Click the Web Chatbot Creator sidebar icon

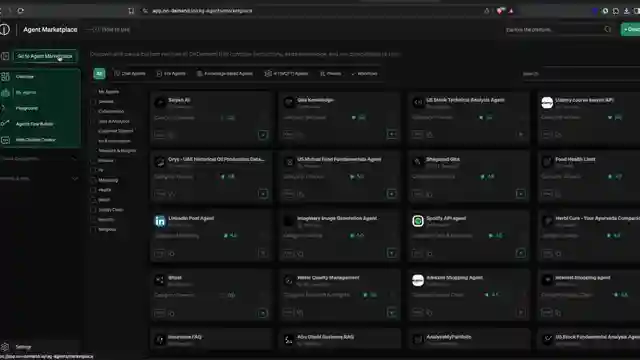[x=5, y=140]
